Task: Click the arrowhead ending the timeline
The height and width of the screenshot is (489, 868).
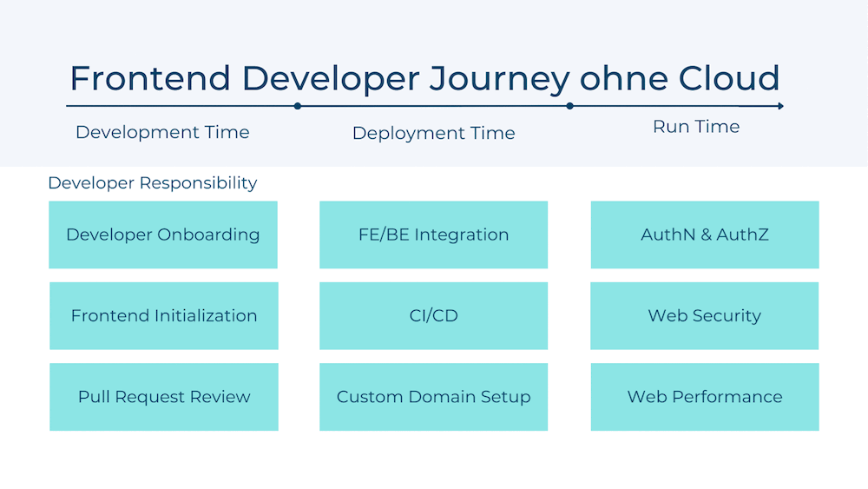Action: [780, 106]
